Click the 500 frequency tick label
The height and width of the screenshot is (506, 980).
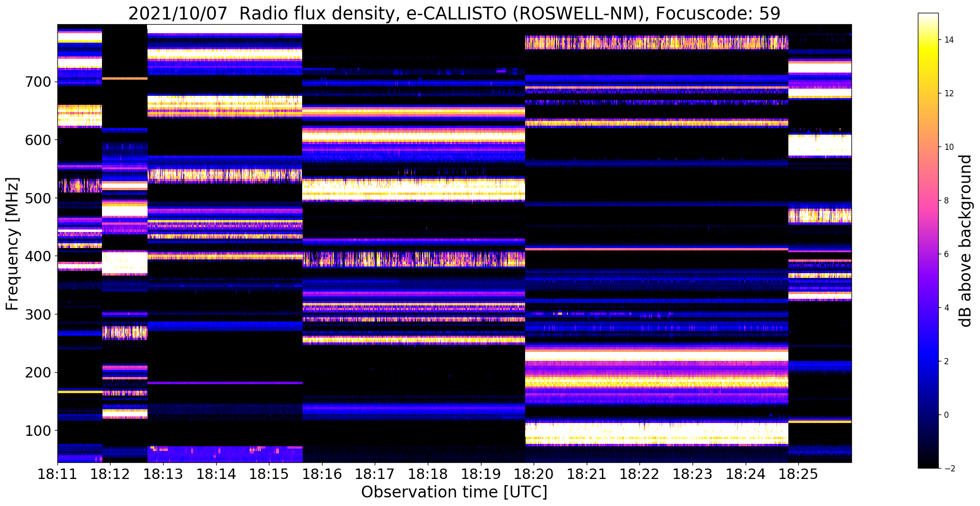pos(37,198)
